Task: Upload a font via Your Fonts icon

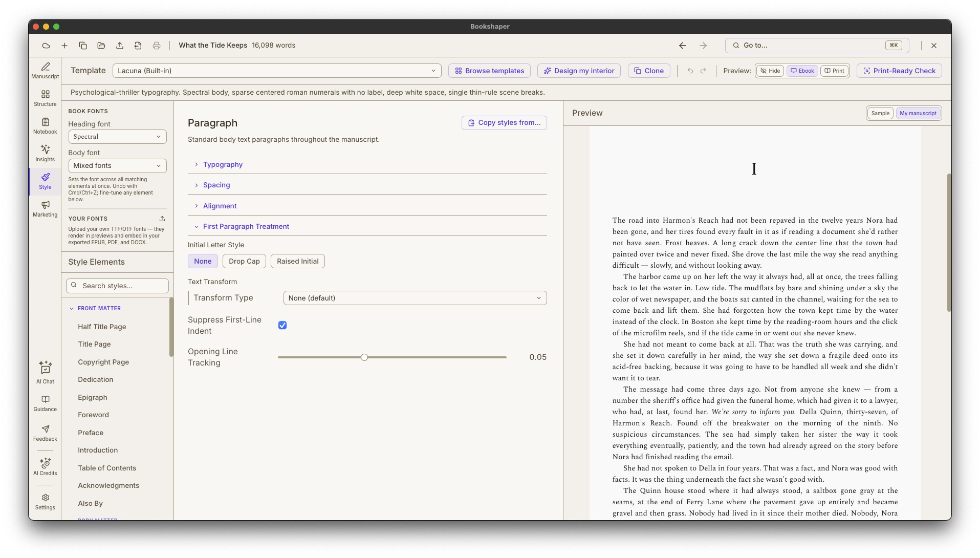Action: point(162,219)
